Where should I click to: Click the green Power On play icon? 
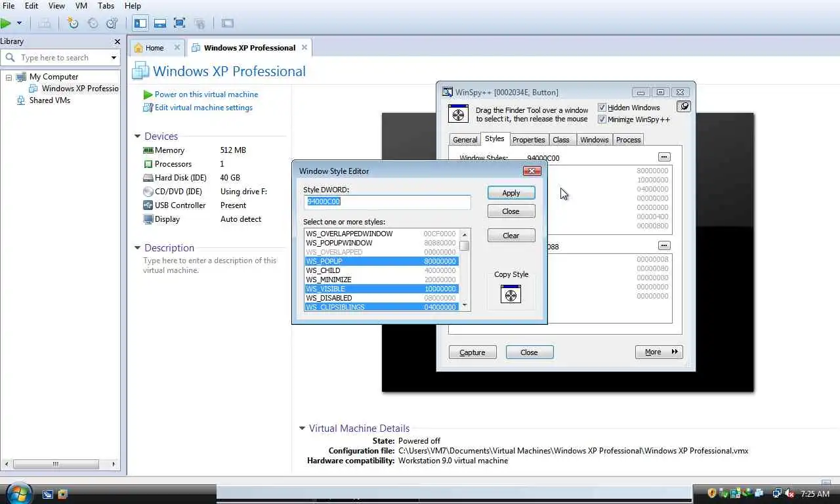(x=6, y=23)
